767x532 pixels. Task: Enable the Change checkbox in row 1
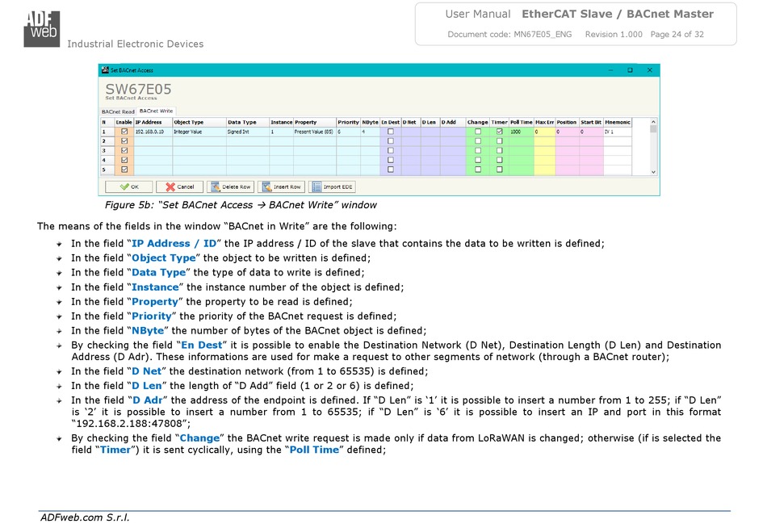click(x=478, y=132)
